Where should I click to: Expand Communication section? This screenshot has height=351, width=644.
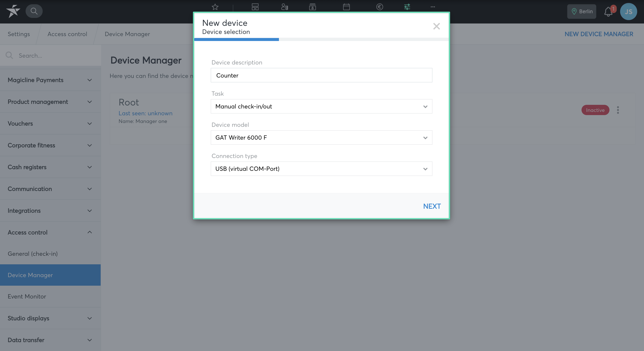pyautogui.click(x=51, y=189)
